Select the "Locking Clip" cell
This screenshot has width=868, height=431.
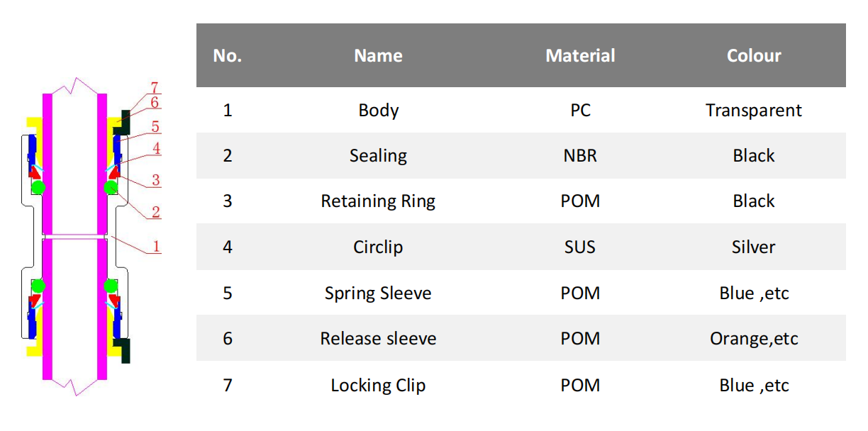coord(378,386)
